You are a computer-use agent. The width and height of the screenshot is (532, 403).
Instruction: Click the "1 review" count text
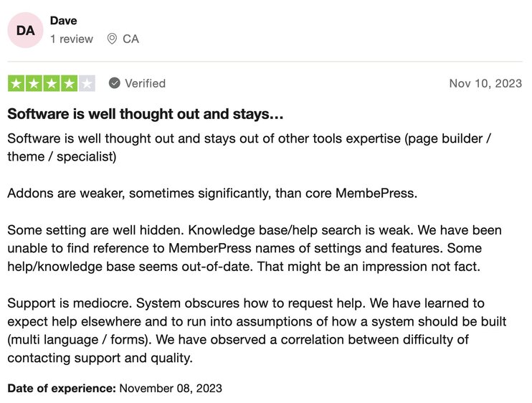coord(72,39)
